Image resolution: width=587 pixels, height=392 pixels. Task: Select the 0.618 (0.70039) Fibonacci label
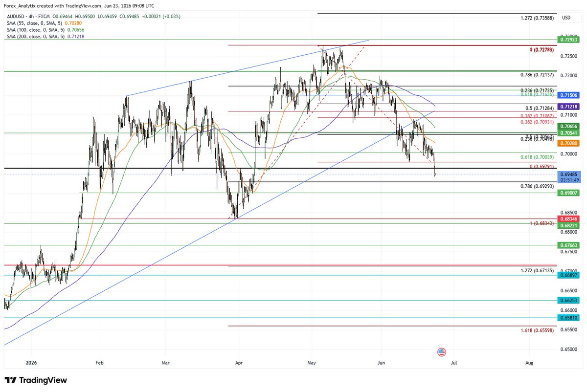tap(537, 157)
